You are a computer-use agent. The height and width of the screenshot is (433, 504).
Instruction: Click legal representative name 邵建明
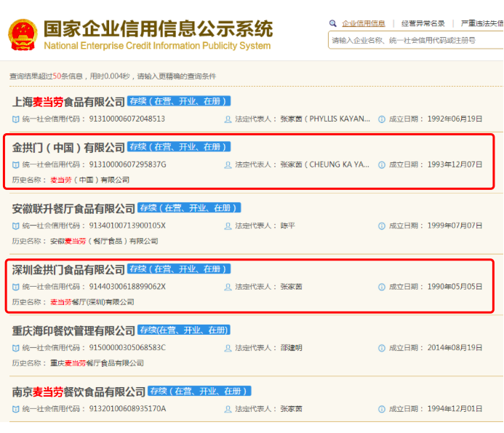(x=291, y=348)
